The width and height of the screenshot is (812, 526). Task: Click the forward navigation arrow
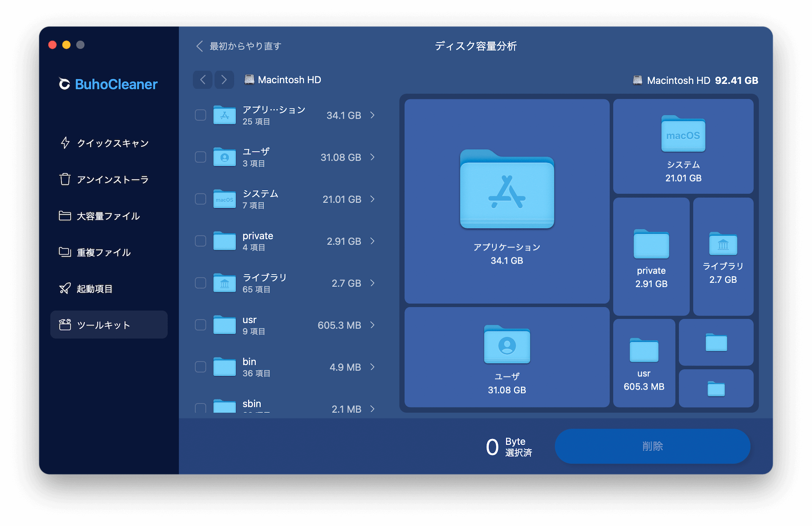tap(225, 80)
